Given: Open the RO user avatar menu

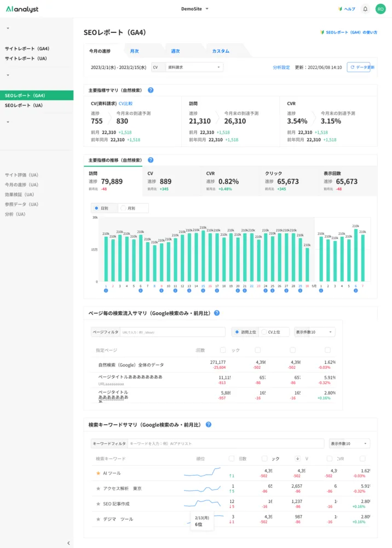Looking at the screenshot, I should tap(381, 9).
